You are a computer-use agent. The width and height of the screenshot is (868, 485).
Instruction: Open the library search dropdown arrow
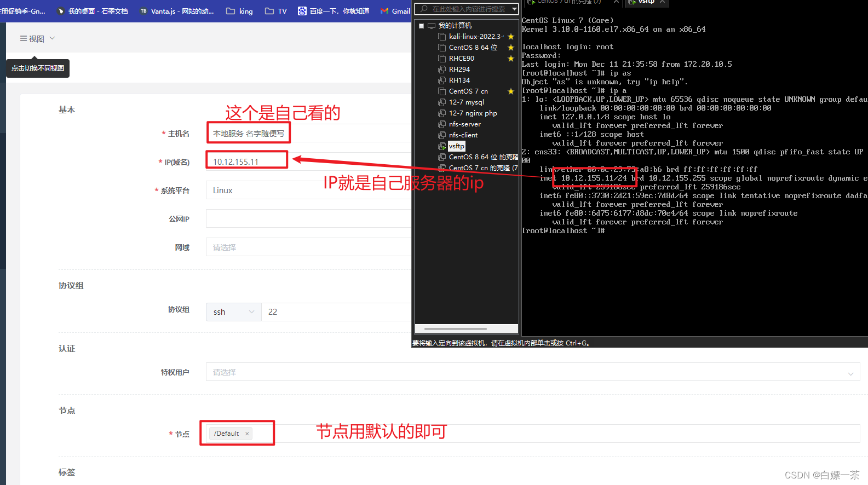tap(514, 9)
